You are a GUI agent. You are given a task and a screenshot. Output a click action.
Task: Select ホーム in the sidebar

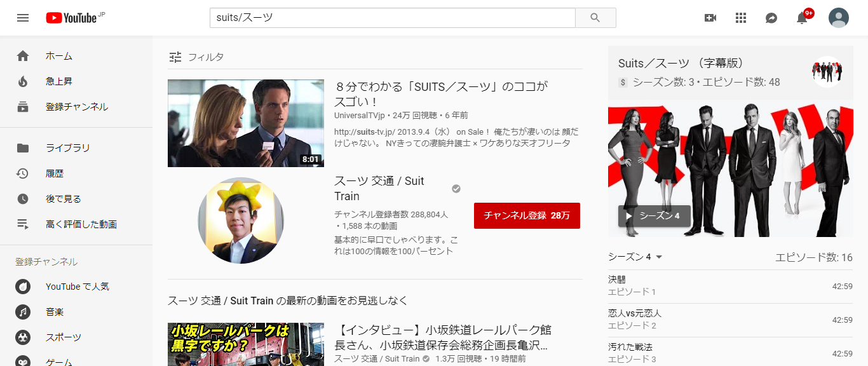click(x=59, y=56)
